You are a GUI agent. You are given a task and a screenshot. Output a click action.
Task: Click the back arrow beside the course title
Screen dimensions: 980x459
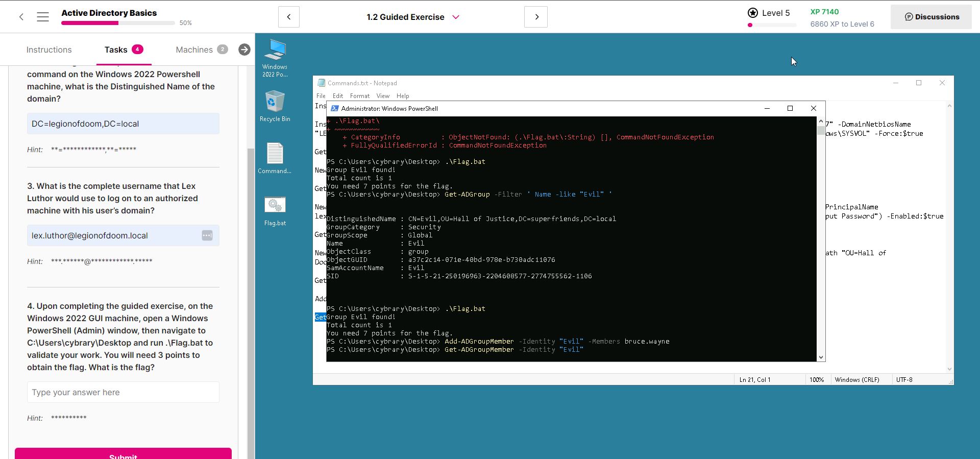pos(21,17)
